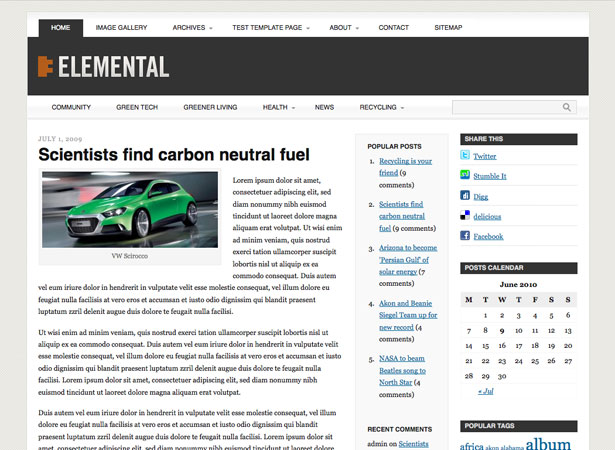Expand the Health category arrow
This screenshot has width=615, height=450.
[x=293, y=108]
